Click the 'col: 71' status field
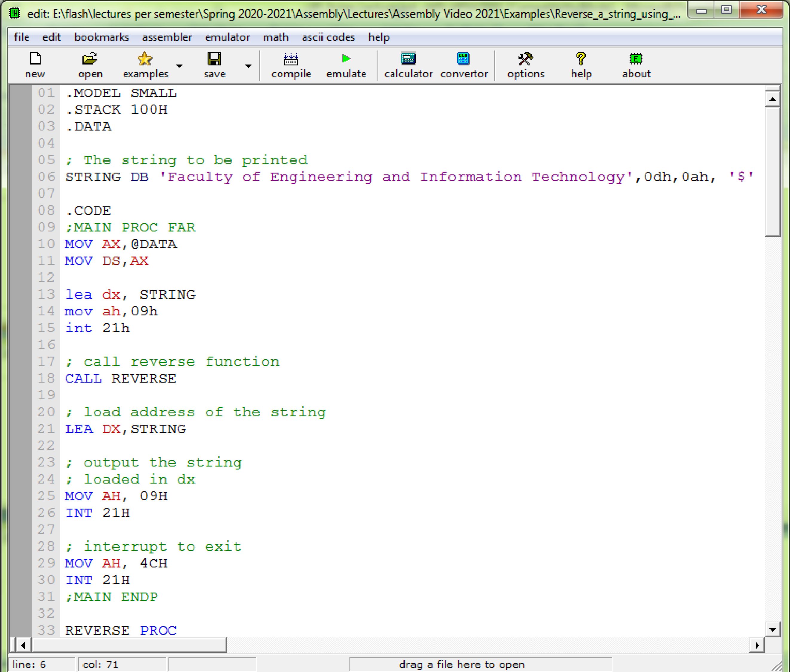 pyautogui.click(x=122, y=664)
